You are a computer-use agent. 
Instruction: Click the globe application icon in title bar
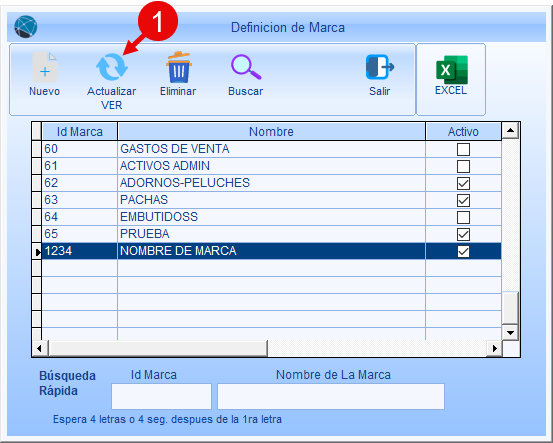26,26
